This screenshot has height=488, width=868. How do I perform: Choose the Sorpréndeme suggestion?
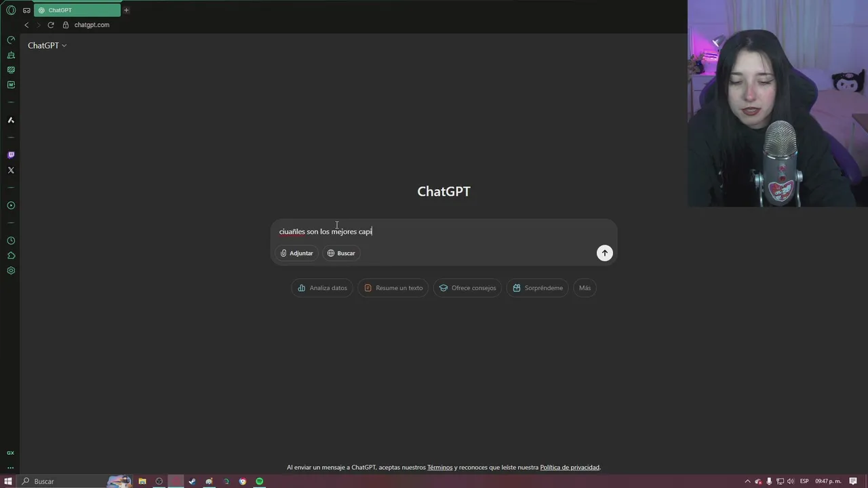click(538, 288)
